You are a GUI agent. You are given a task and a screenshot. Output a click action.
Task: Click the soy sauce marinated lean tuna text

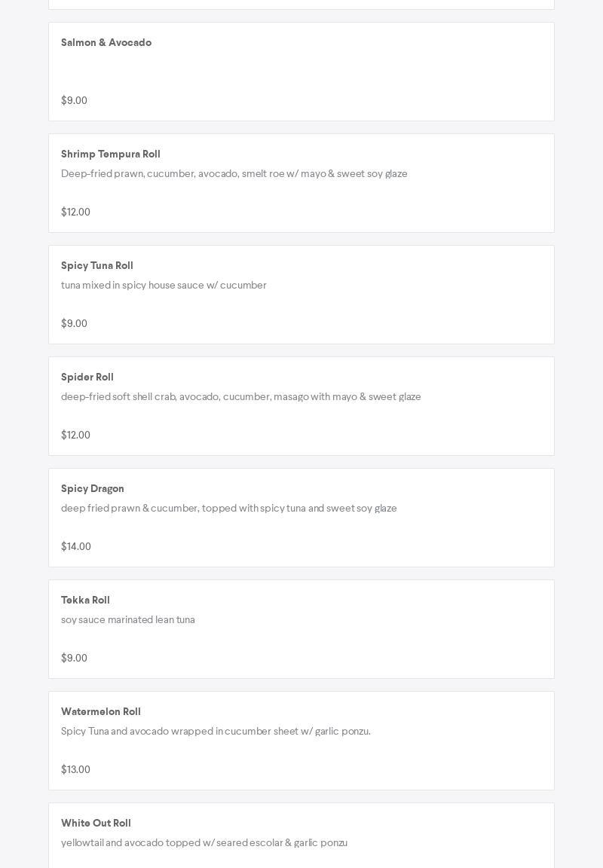click(128, 620)
